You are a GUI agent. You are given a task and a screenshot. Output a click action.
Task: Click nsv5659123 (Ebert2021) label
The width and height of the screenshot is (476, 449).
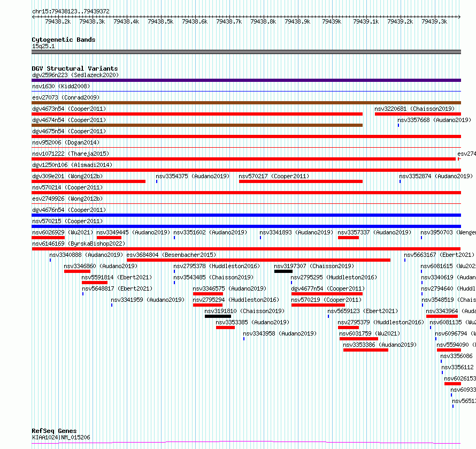[363, 311]
